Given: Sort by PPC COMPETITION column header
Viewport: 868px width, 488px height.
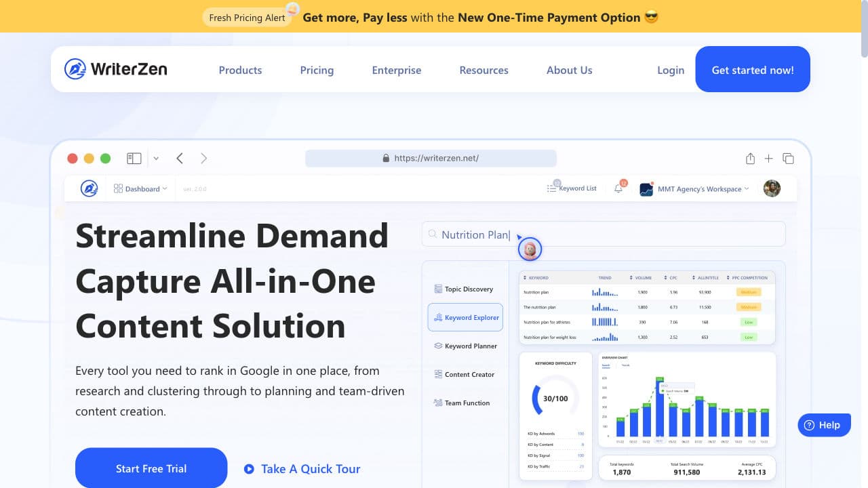Looking at the screenshot, I should (747, 278).
